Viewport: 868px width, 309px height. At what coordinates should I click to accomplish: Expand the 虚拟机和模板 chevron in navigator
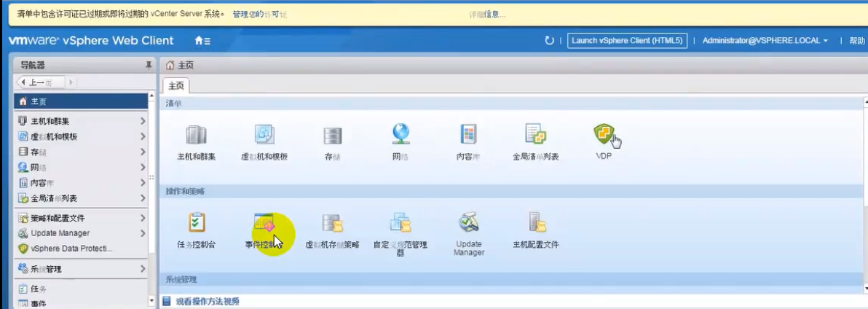[x=142, y=136]
